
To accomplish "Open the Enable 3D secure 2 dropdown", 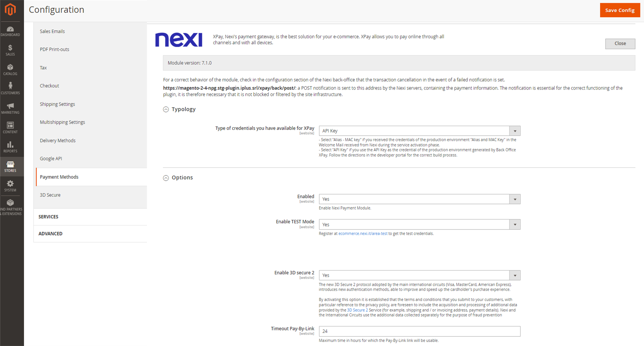I will click(x=420, y=276).
